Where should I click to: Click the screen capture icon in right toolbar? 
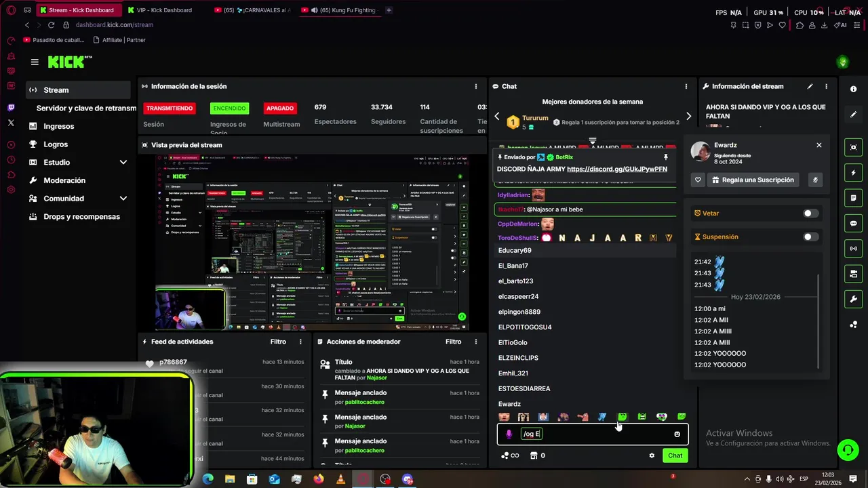(x=853, y=147)
